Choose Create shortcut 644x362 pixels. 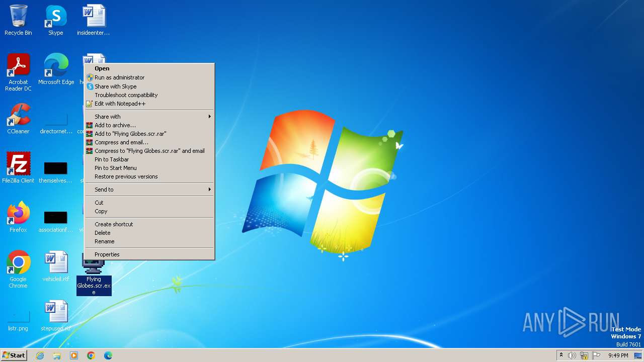[149, 224]
